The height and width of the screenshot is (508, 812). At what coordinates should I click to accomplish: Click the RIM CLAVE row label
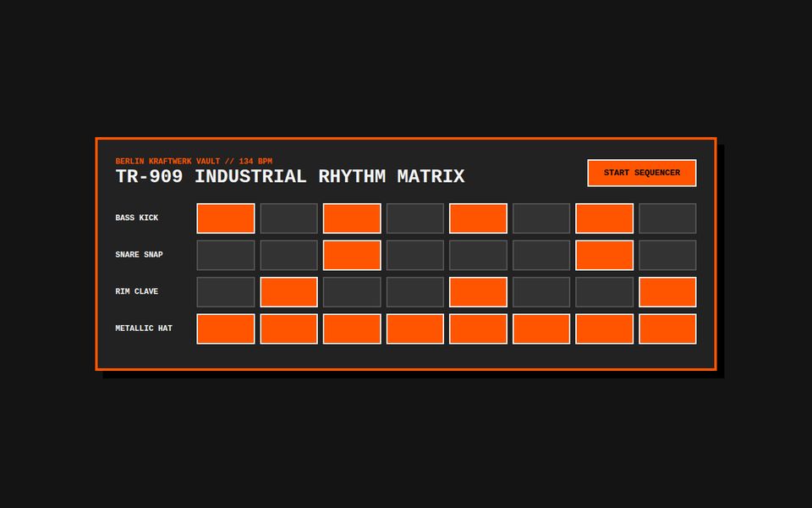click(x=137, y=291)
